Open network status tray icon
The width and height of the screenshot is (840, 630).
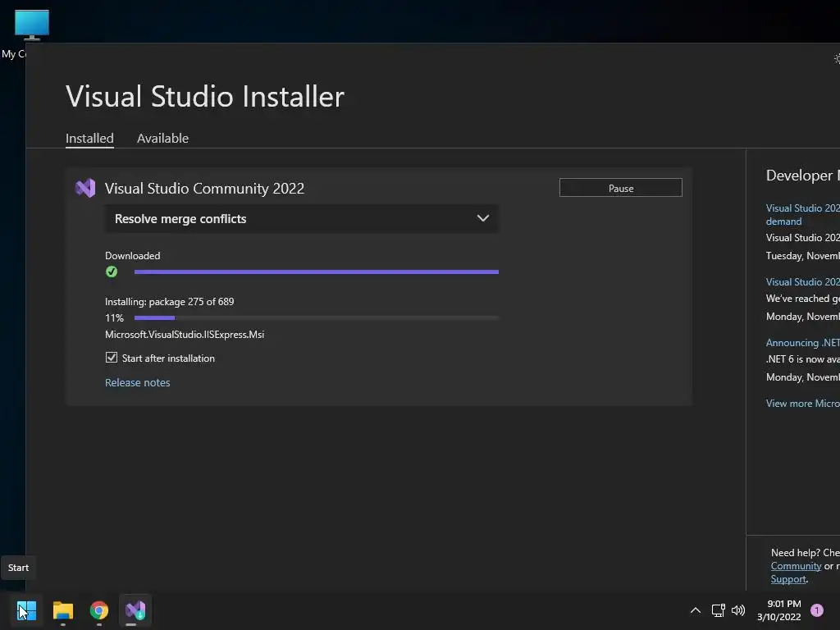(718, 610)
